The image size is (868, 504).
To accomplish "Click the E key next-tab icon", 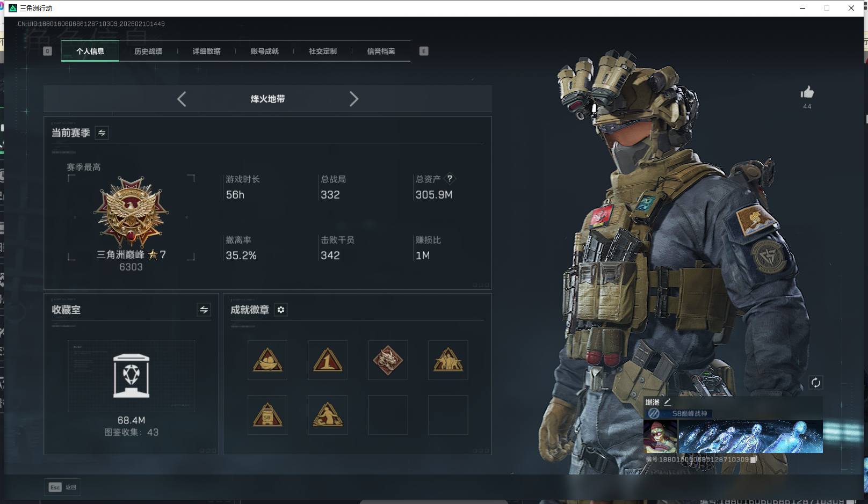I will 424,51.
